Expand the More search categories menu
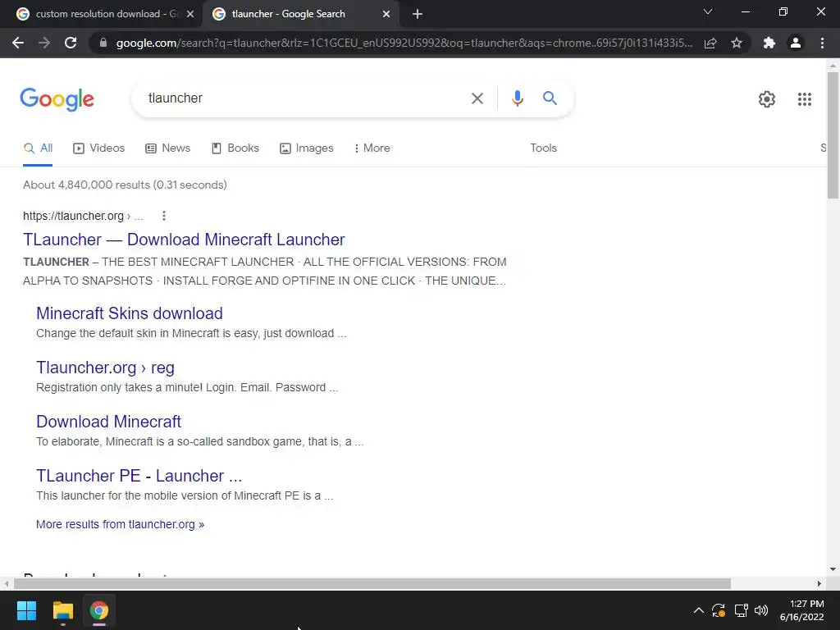The height and width of the screenshot is (630, 840). click(x=372, y=148)
